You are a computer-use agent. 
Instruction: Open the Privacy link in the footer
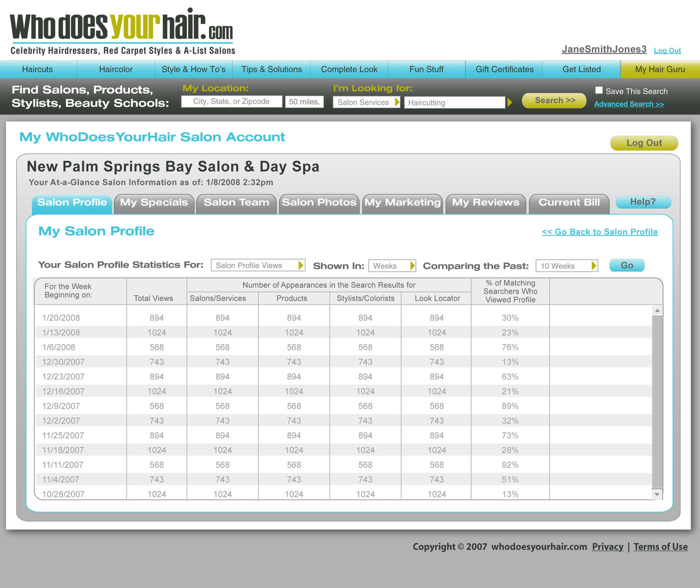coord(607,546)
